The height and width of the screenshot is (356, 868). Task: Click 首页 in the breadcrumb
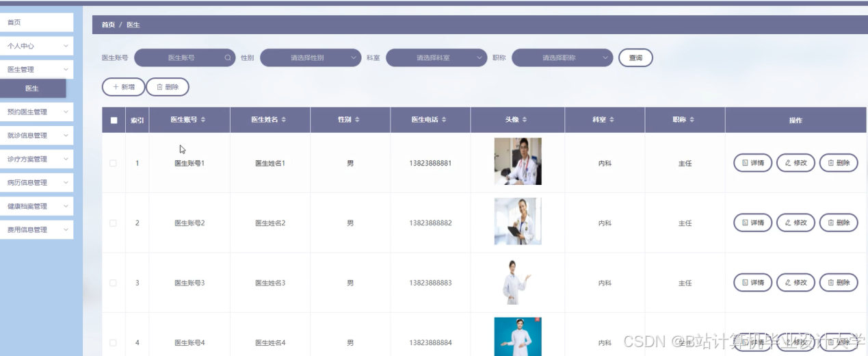point(108,25)
